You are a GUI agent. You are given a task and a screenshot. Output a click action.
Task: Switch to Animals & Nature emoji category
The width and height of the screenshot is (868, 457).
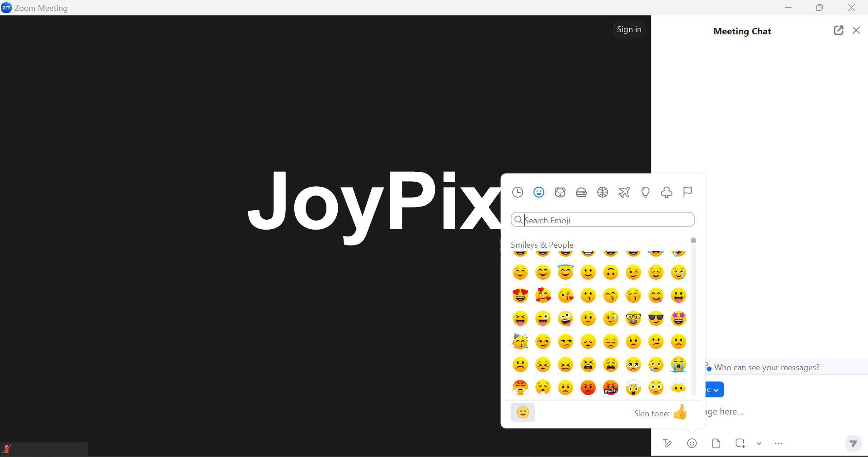tap(560, 193)
